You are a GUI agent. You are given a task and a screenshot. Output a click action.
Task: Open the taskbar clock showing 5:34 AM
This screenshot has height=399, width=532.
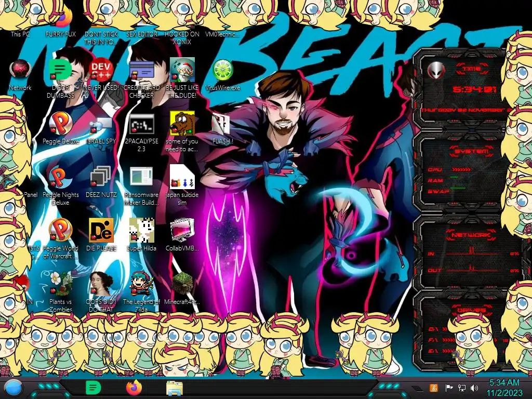[x=504, y=388]
